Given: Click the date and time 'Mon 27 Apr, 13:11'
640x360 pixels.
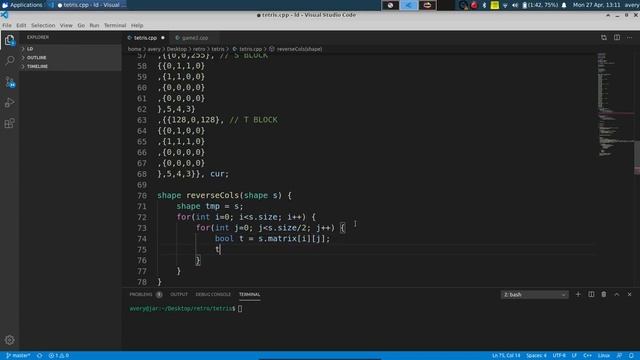Looking at the screenshot, I should click(597, 5).
